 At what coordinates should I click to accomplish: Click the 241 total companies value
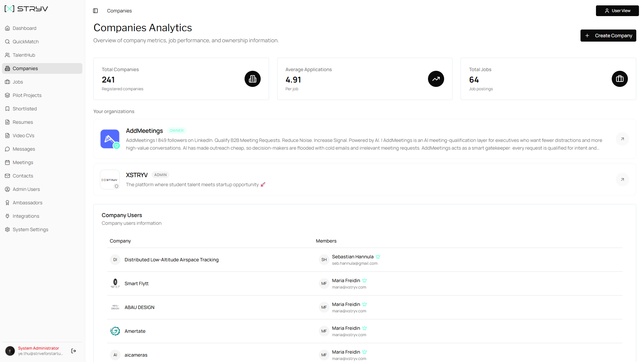(x=108, y=80)
